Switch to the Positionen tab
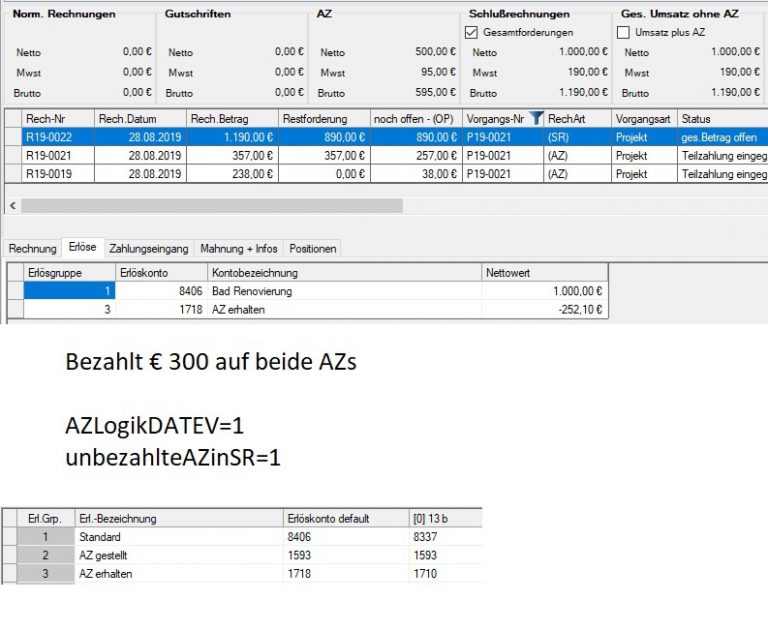The image size is (768, 631). (313, 248)
